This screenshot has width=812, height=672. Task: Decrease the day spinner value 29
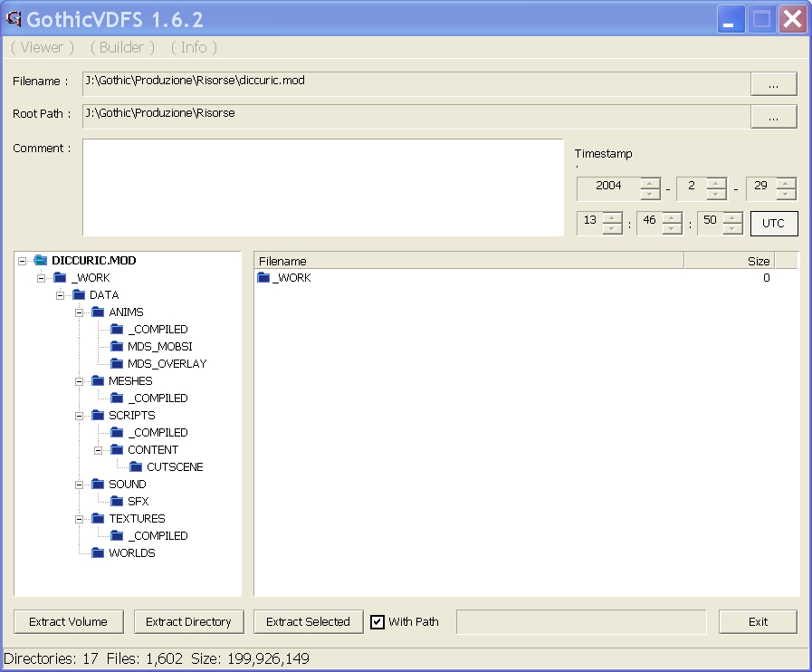click(x=786, y=195)
